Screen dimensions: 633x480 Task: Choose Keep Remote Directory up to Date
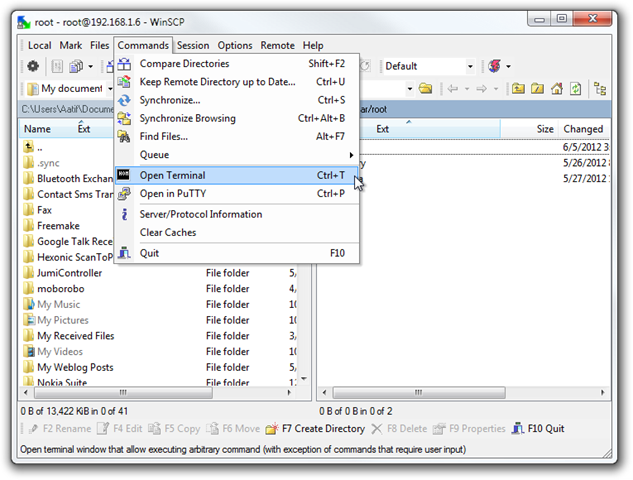(x=236, y=82)
